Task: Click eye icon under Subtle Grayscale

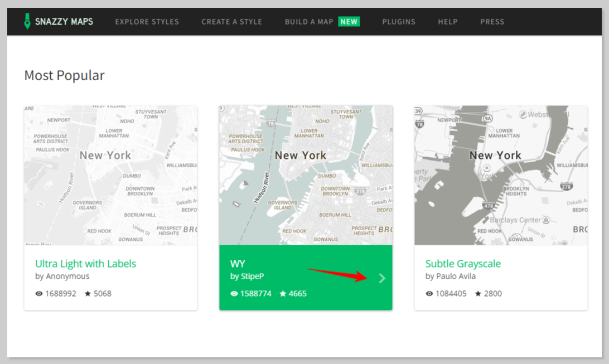Action: (x=429, y=293)
